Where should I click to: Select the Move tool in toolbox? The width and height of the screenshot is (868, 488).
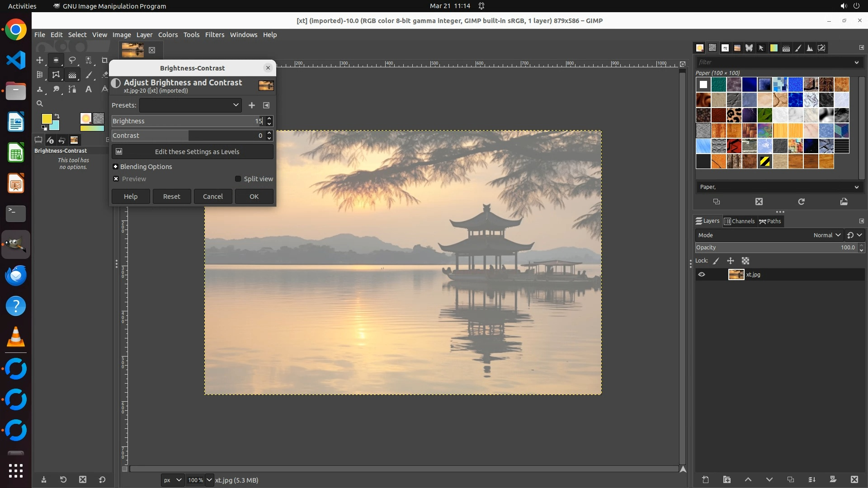[40, 60]
